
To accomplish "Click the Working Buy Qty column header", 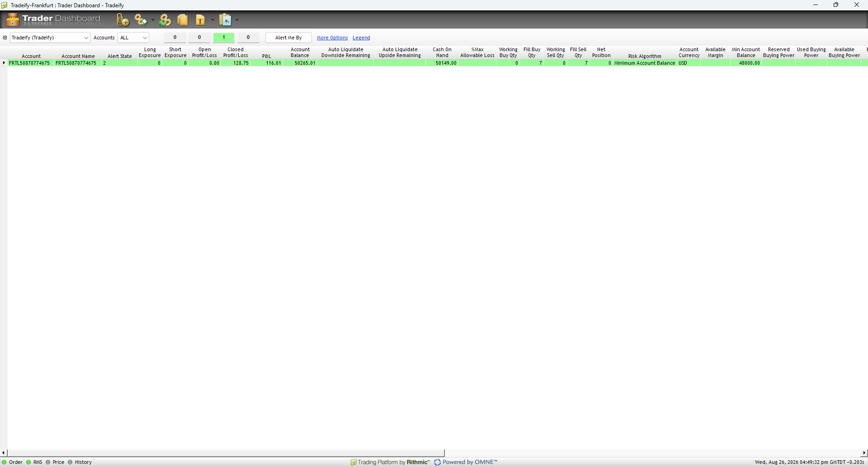I will pos(508,52).
